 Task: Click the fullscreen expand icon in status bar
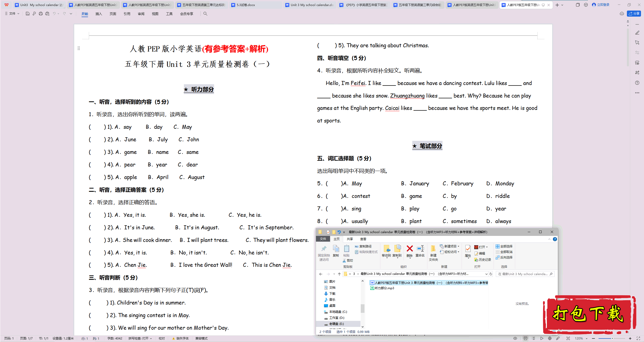[x=638, y=338]
